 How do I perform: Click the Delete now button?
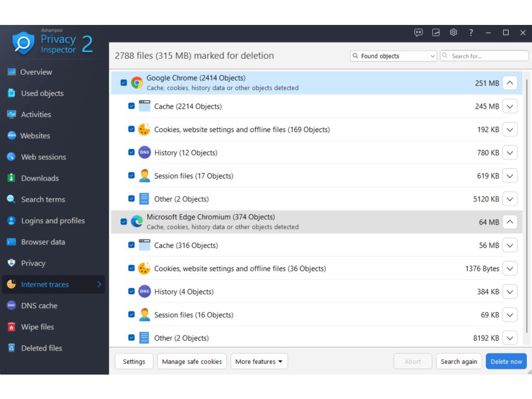click(506, 362)
